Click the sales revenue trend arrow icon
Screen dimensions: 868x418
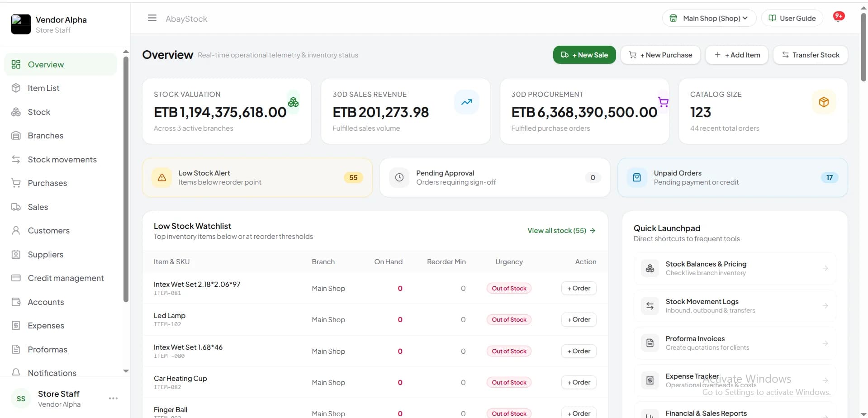tap(466, 102)
